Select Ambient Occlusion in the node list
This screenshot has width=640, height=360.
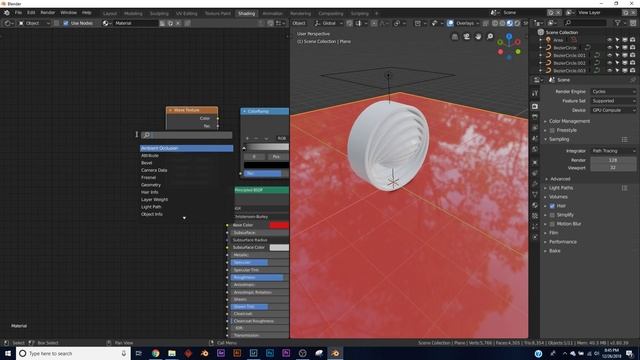187,148
